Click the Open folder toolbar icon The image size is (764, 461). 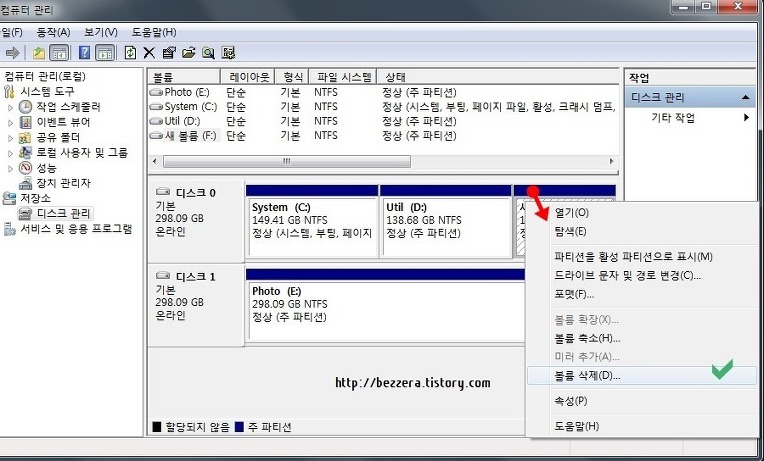[189, 53]
